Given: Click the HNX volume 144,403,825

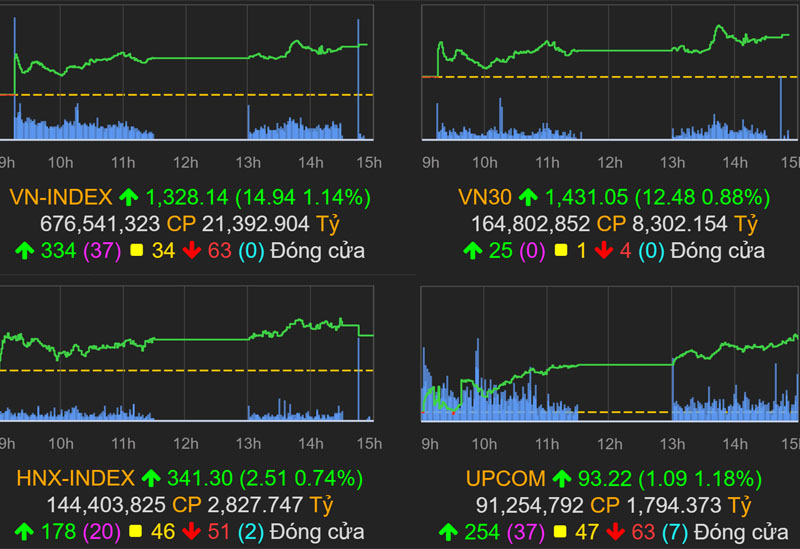Looking at the screenshot, I should [106, 505].
